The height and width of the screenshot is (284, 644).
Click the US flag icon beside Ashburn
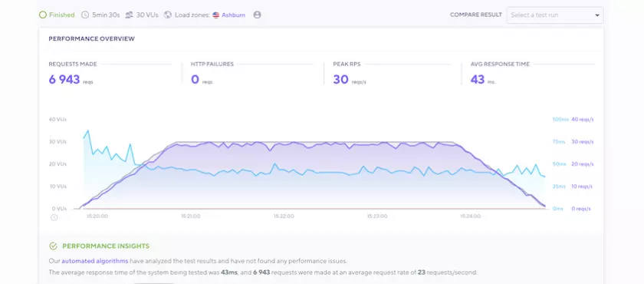(215, 15)
